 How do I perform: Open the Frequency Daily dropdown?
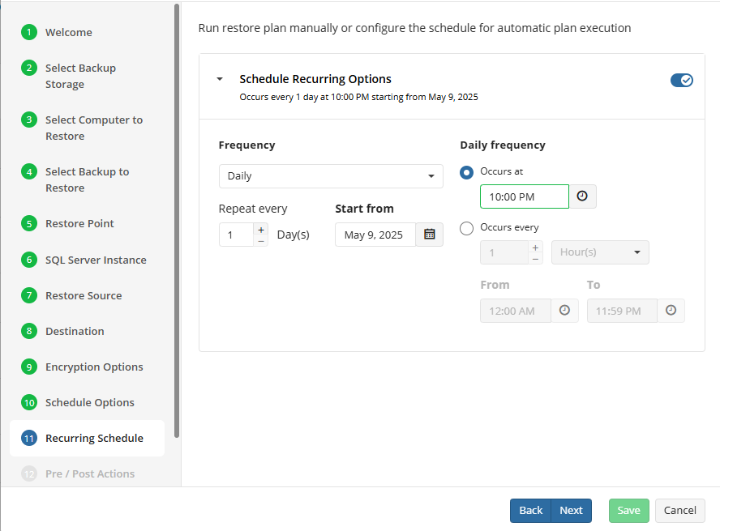click(x=330, y=176)
